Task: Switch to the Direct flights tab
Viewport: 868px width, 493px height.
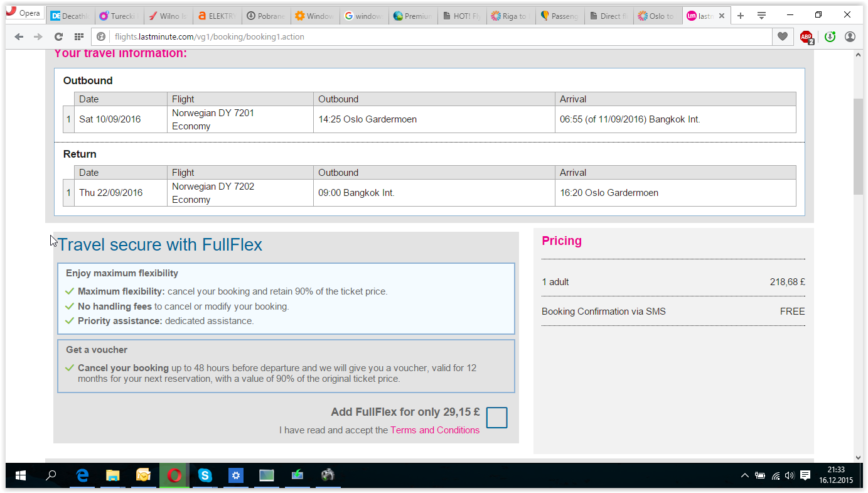Action: 608,16
